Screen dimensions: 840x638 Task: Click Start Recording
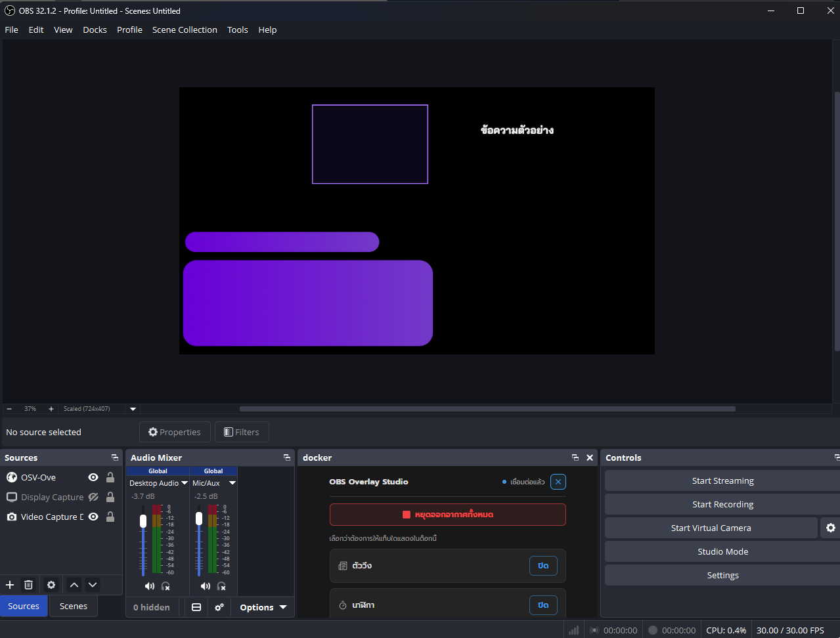tap(722, 504)
